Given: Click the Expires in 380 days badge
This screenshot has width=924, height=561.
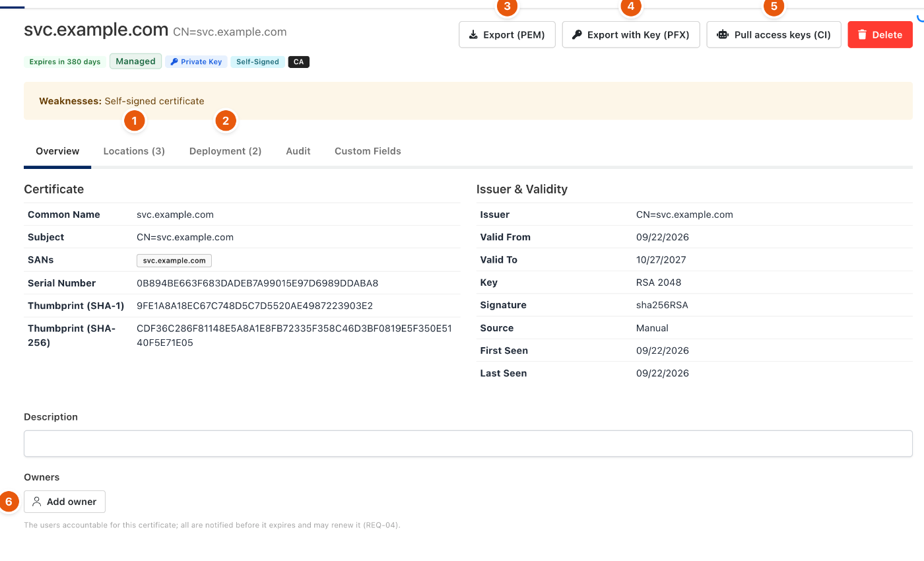Looking at the screenshot, I should (x=65, y=62).
